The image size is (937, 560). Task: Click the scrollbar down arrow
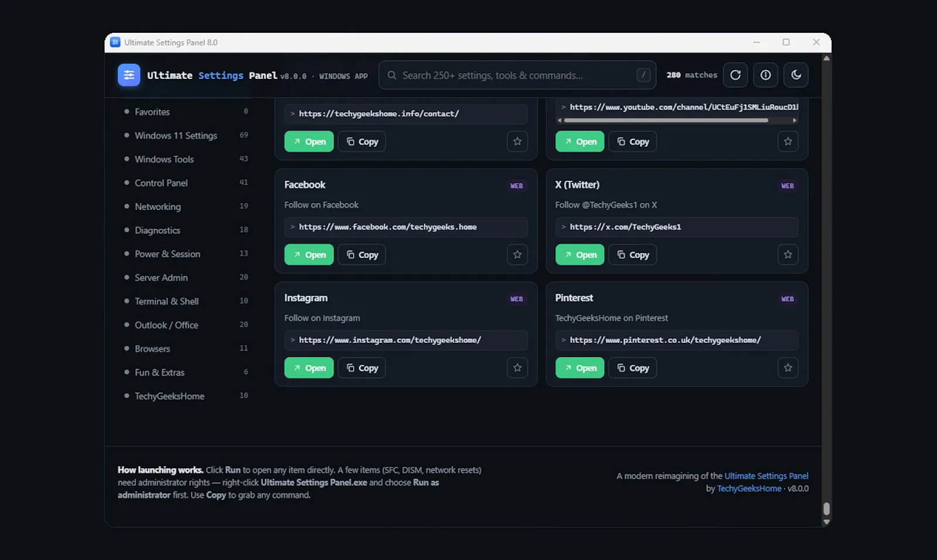pos(826,522)
